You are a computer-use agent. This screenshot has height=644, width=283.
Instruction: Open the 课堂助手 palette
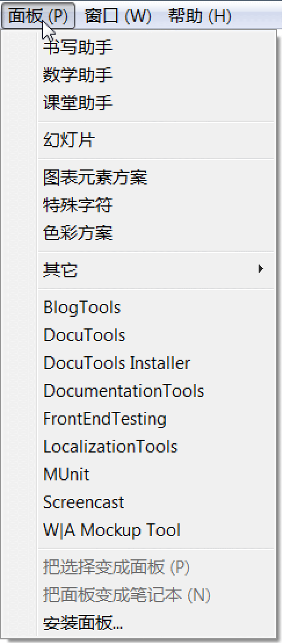[x=156, y=103]
